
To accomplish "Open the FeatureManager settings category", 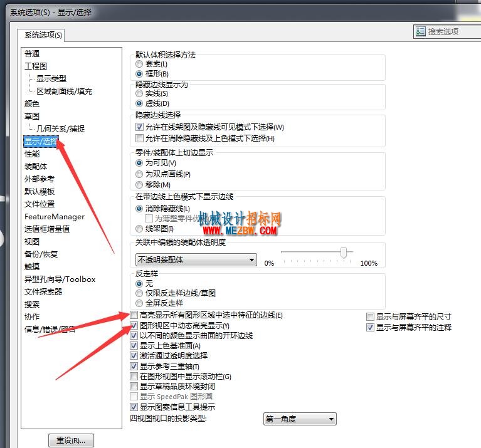I will (55, 217).
